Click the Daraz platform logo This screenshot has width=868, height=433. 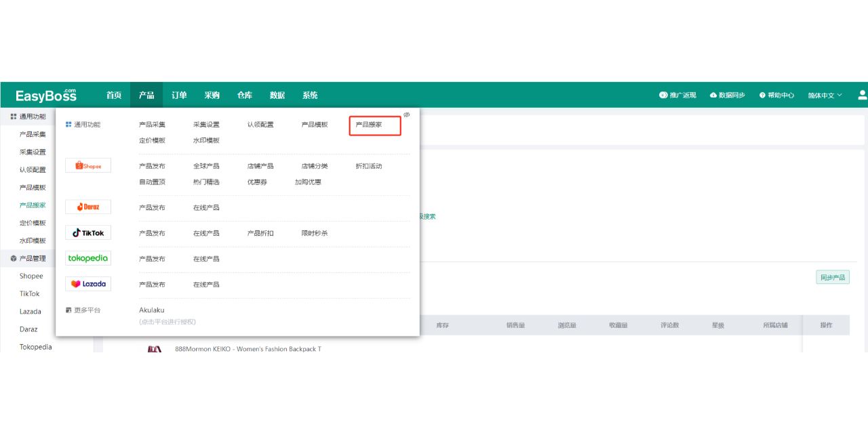point(88,207)
